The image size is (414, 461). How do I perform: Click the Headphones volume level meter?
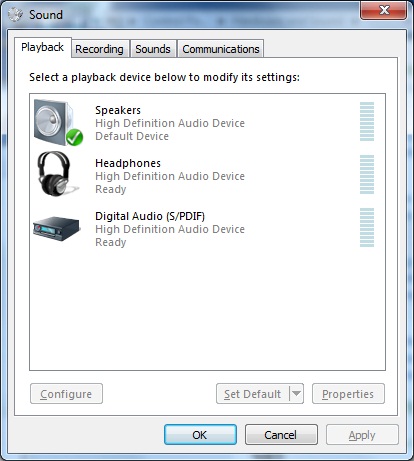(x=367, y=175)
